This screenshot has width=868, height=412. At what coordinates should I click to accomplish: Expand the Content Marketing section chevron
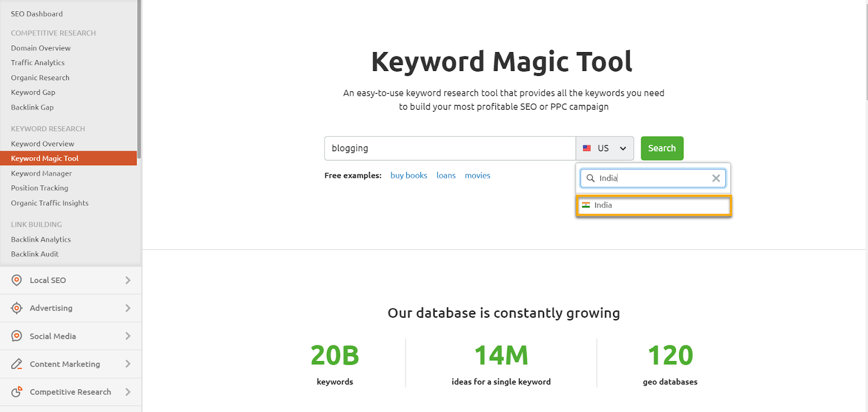pos(128,364)
